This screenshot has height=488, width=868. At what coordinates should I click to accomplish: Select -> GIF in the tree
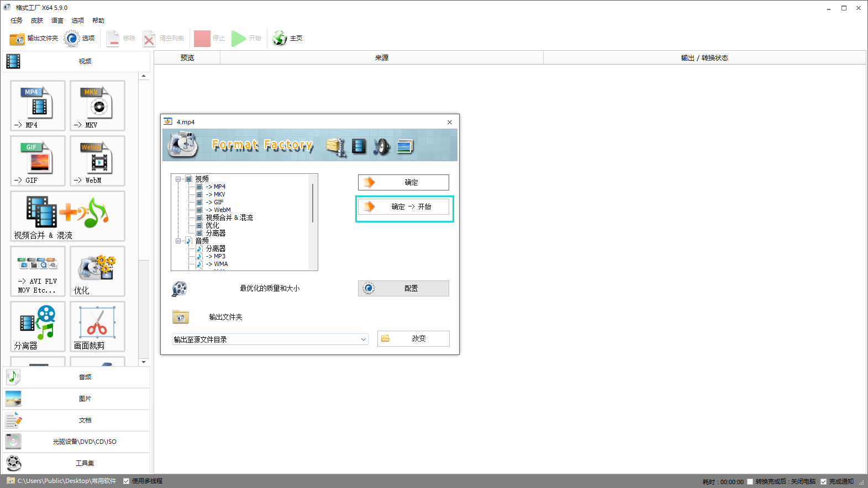215,202
